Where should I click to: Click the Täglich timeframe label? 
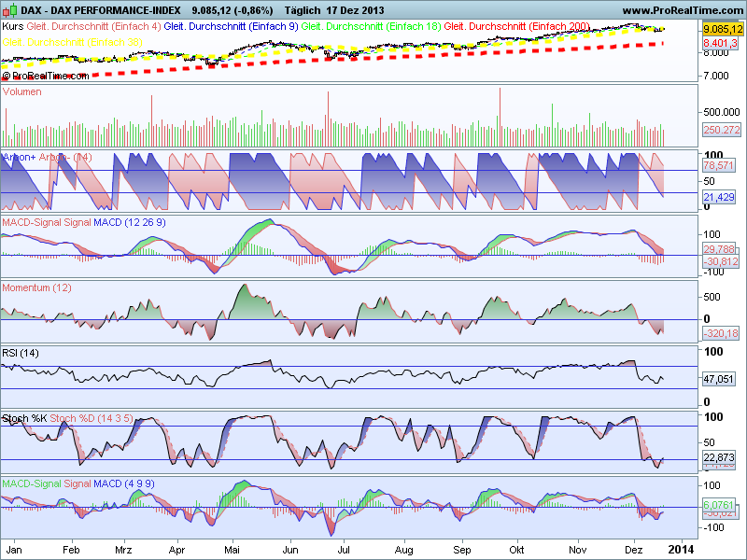[303, 10]
